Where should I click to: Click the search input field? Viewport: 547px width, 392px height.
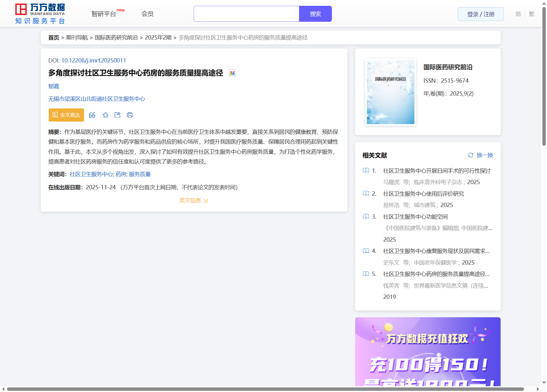[x=246, y=14]
